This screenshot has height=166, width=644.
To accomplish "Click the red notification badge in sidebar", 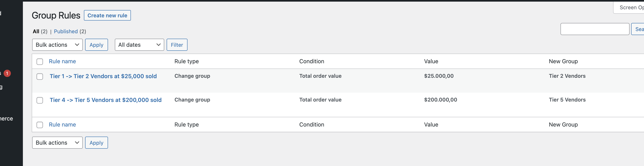I will pos(7,73).
